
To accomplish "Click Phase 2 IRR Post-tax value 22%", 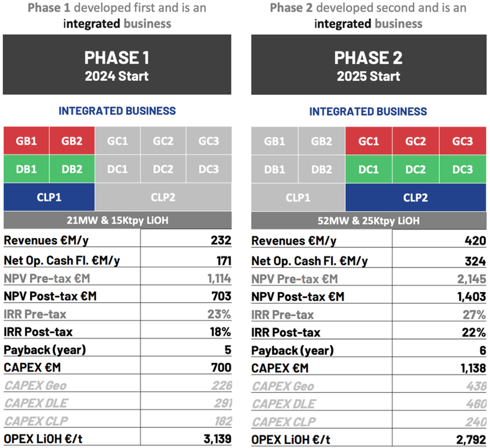I will [474, 332].
